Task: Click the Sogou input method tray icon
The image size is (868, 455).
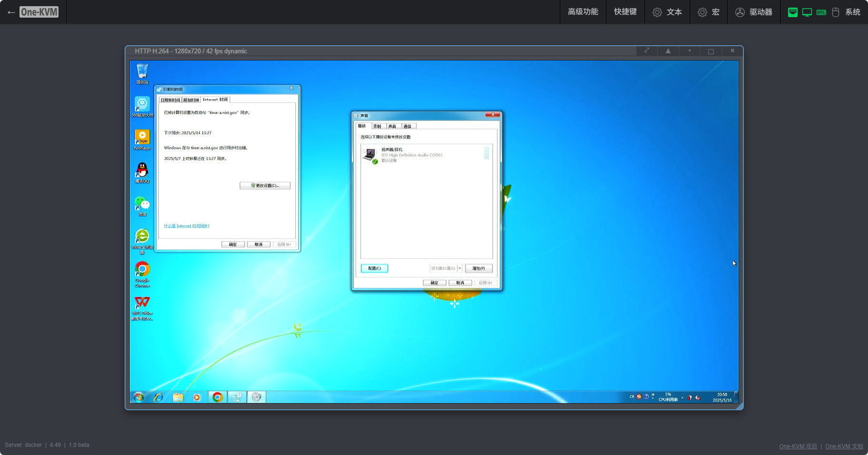Action: tap(639, 396)
